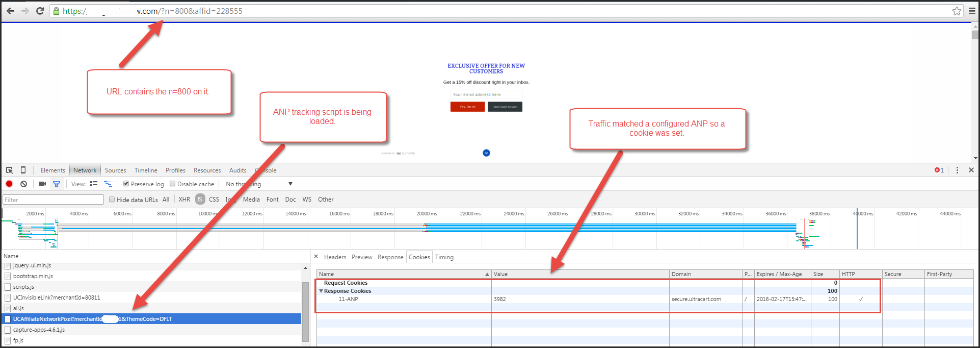
Task: Select the XHR filter type
Action: point(184,200)
